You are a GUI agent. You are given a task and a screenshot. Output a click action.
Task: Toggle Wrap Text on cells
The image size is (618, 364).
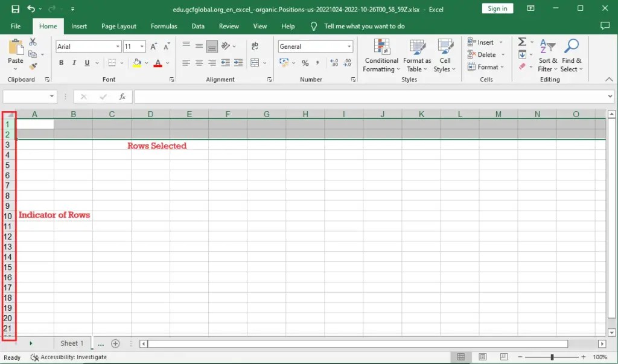(x=255, y=46)
